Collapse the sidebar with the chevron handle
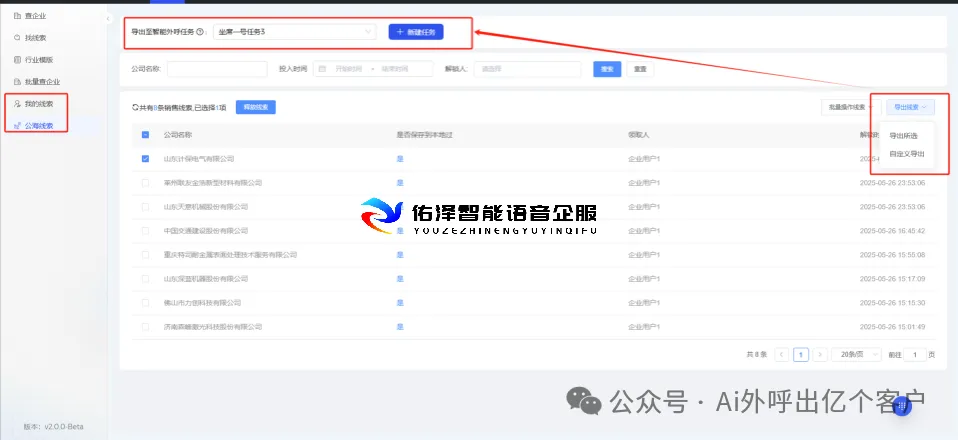Image resolution: width=958 pixels, height=440 pixels. 108,19
